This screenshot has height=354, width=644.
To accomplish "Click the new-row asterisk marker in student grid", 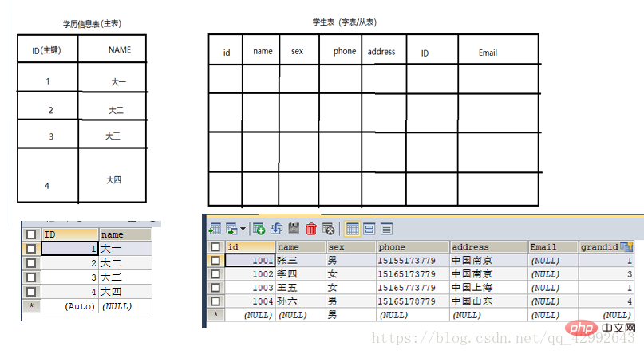I will [215, 314].
